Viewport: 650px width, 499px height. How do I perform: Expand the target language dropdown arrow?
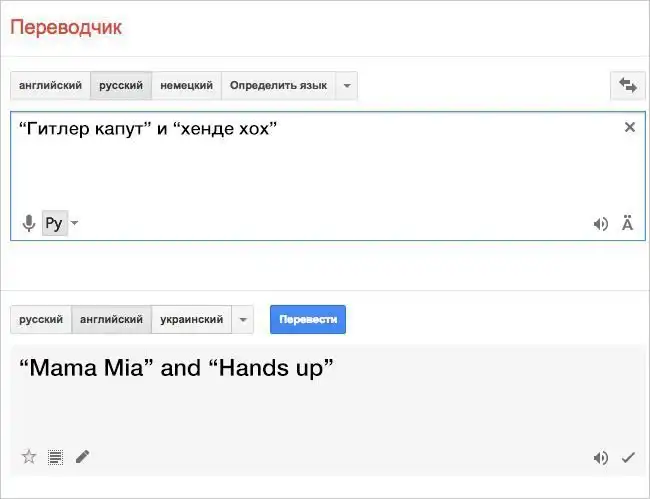pyautogui.click(x=243, y=320)
